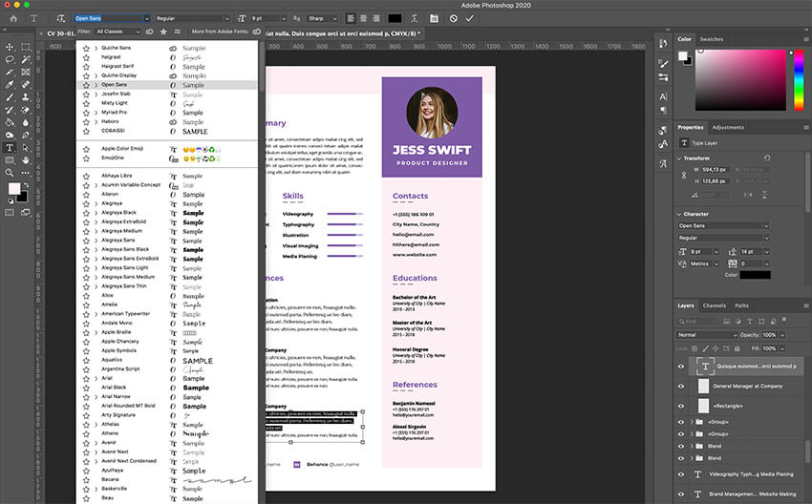The image size is (812, 504).
Task: Collapse the Transform section
Action: click(x=679, y=158)
